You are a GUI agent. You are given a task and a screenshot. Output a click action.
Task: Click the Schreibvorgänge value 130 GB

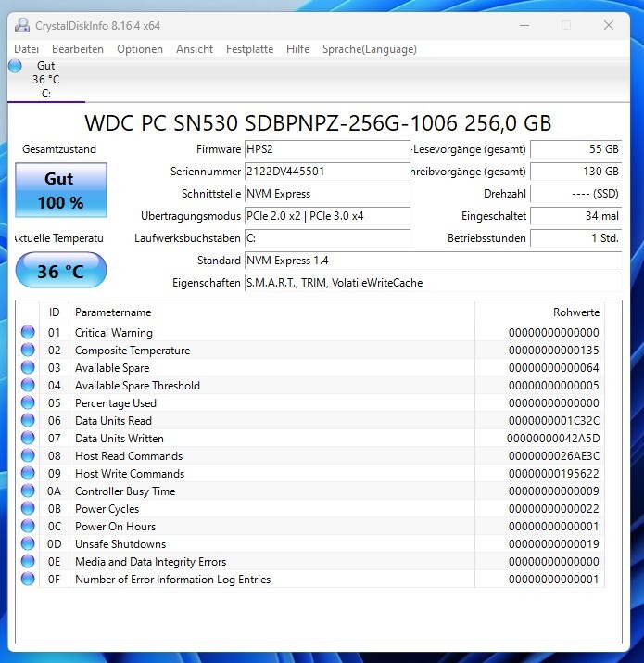[x=576, y=172]
